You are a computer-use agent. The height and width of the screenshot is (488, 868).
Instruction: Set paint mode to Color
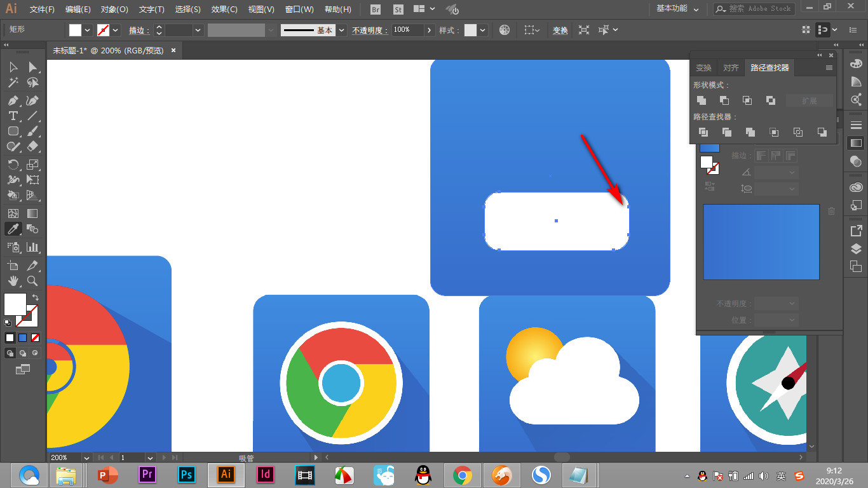click(x=10, y=337)
